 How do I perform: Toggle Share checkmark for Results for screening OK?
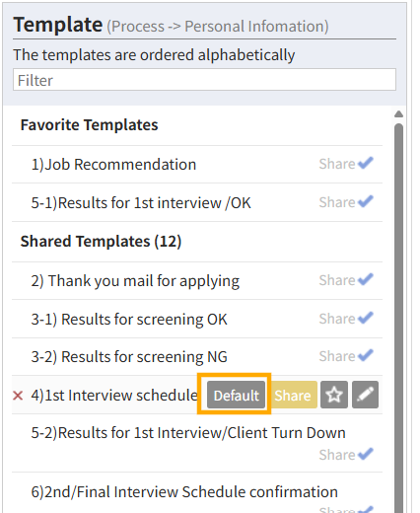(x=346, y=319)
